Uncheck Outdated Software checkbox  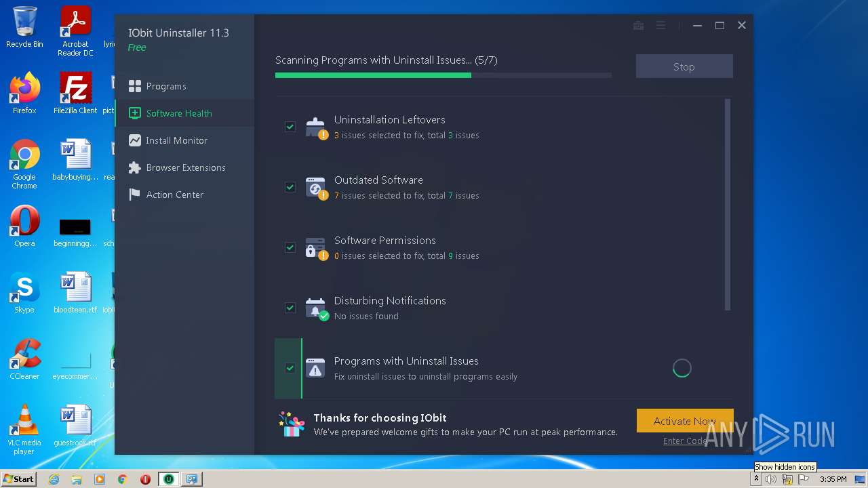290,187
